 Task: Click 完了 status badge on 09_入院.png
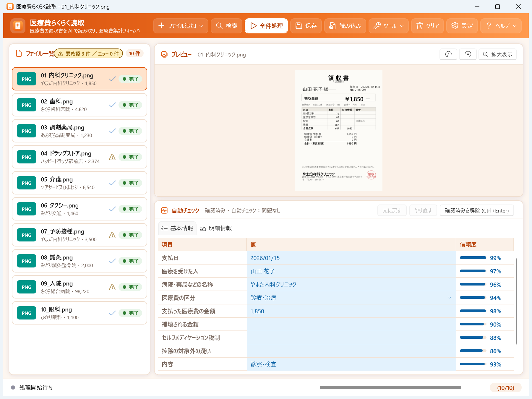[130, 287]
